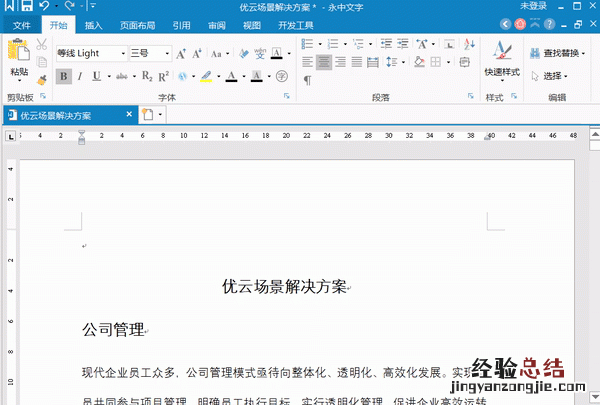600x405 pixels.
Task: Click the Save icon in the title bar
Action: coord(28,6)
